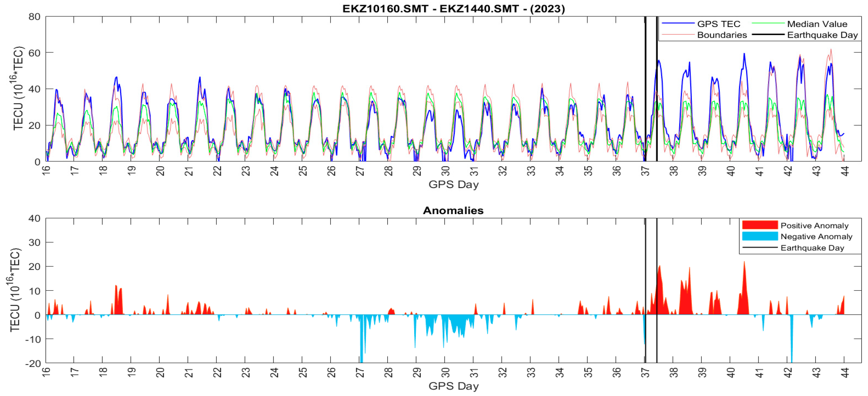The width and height of the screenshot is (868, 396).
Task: Click the cyan Negative Anomaly legend patch
Action: tap(760, 236)
